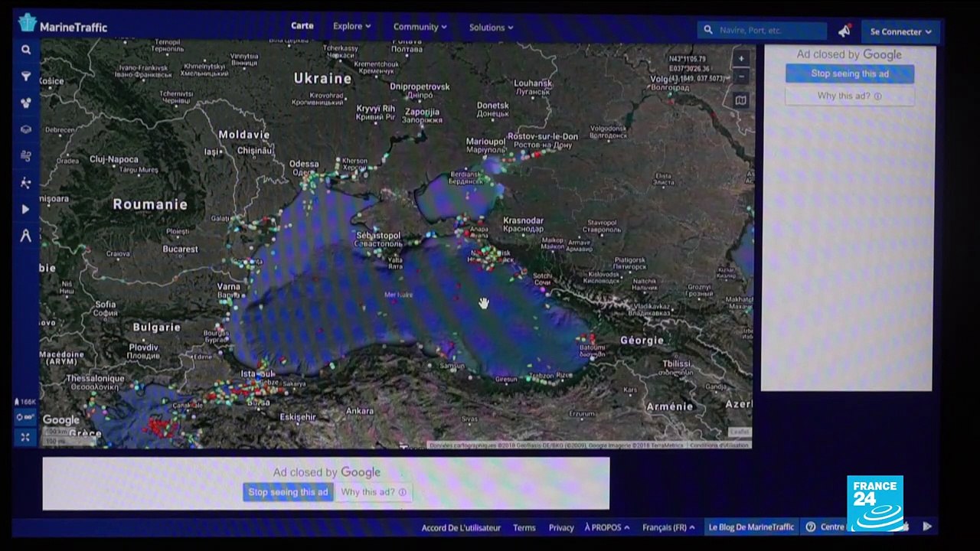
Task: Click Stop seeing this ad in right panel
Action: [x=850, y=73]
